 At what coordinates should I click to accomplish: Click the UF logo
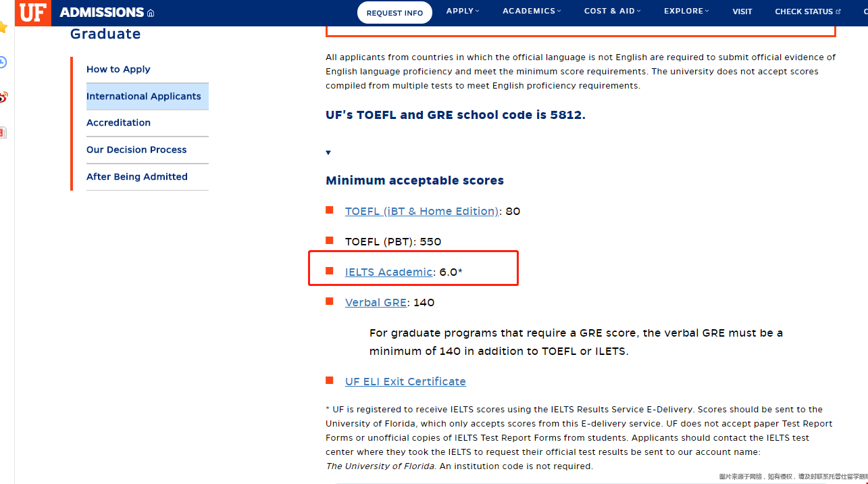32,12
